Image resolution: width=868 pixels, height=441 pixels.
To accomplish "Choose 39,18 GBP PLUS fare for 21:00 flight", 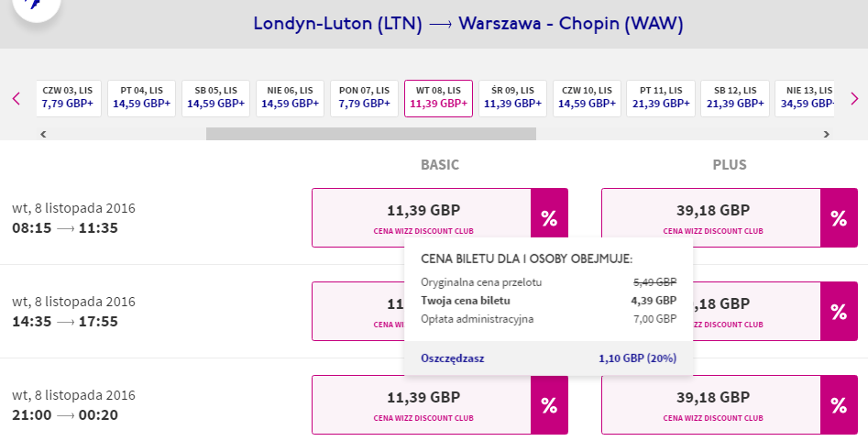I will [711, 405].
